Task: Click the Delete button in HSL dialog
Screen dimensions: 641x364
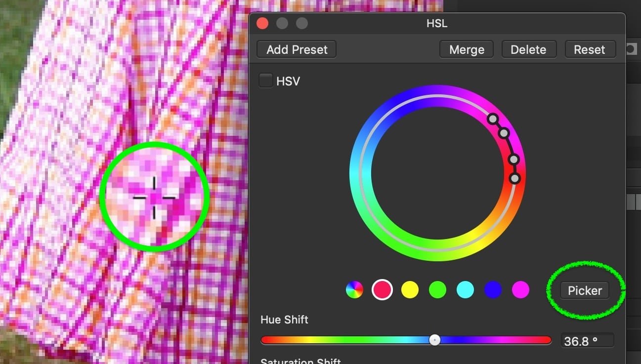Action: [528, 49]
